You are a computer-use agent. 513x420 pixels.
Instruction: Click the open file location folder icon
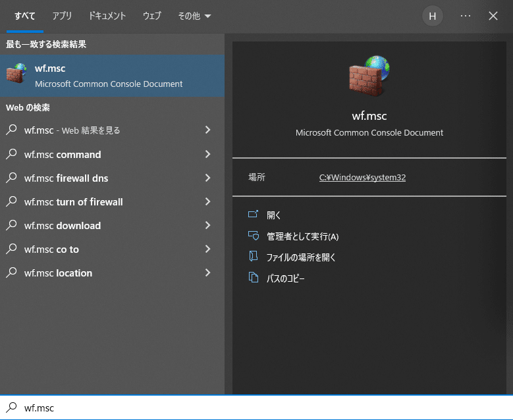click(254, 256)
